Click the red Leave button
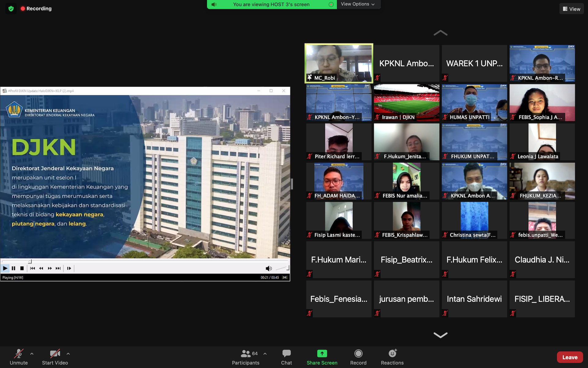 570,357
